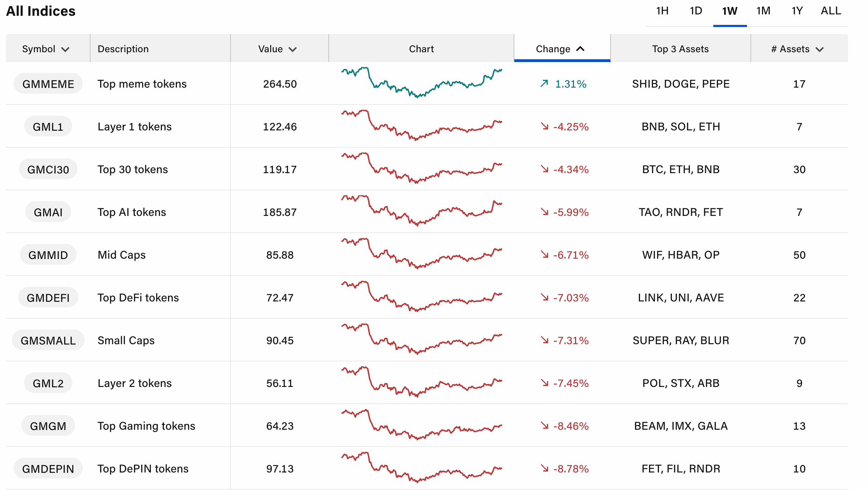Select the 1M timeframe tab

pos(763,11)
